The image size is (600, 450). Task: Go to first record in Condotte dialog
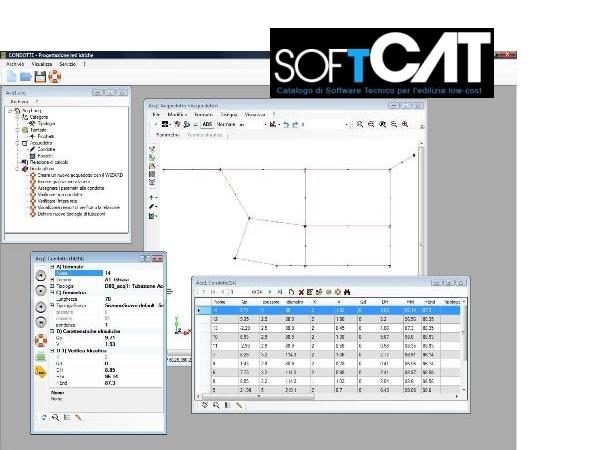41,276
